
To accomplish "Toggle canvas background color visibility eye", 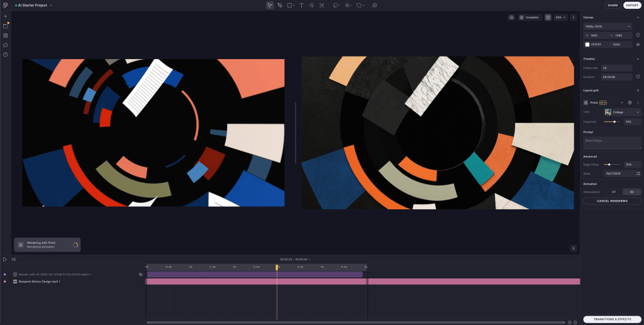I will click(x=638, y=45).
